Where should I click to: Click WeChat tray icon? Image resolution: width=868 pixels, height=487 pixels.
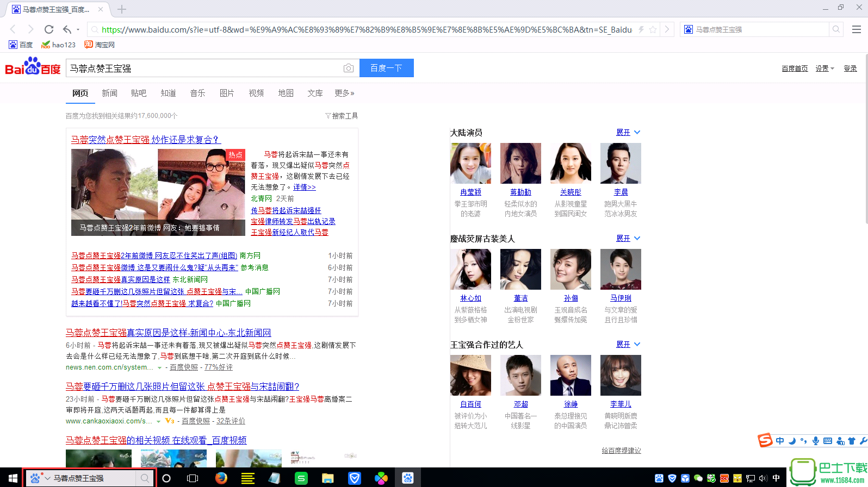(698, 478)
